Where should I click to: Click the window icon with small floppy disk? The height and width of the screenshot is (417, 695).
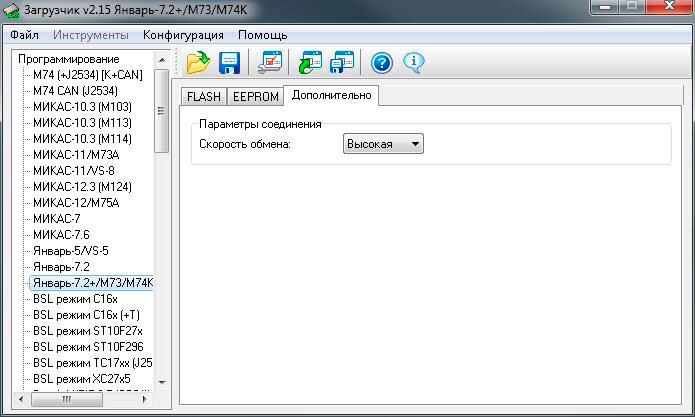pyautogui.click(x=342, y=63)
